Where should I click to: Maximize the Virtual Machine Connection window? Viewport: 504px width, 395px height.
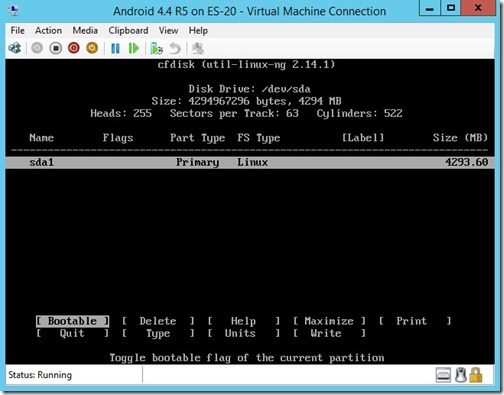coord(451,8)
